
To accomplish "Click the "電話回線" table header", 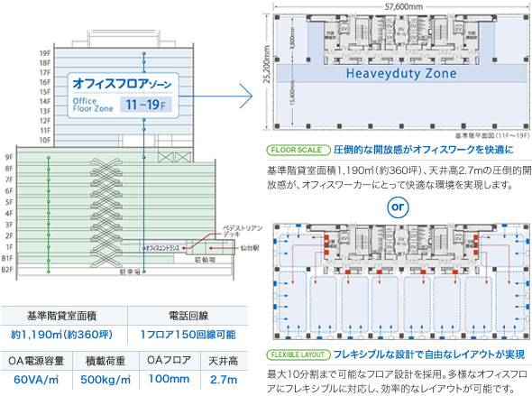I will point(188,316).
